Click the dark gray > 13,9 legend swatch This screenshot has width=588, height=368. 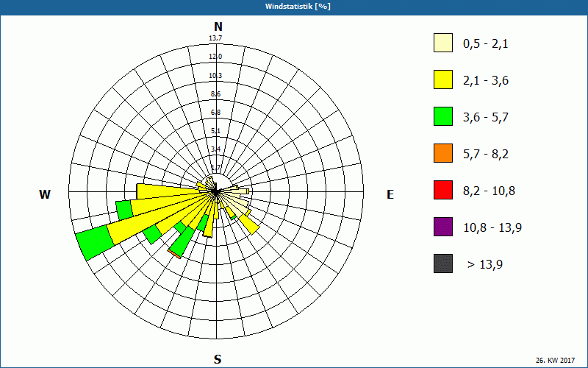pyautogui.click(x=443, y=263)
